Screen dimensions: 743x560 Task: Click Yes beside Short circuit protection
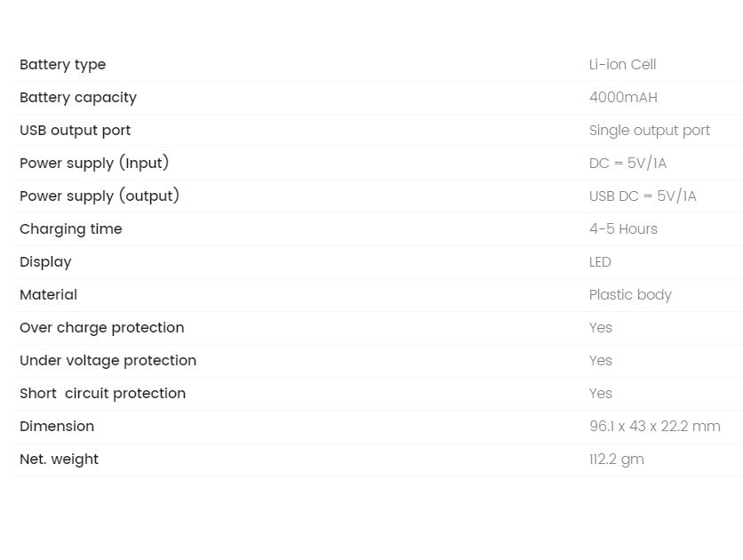(x=601, y=394)
